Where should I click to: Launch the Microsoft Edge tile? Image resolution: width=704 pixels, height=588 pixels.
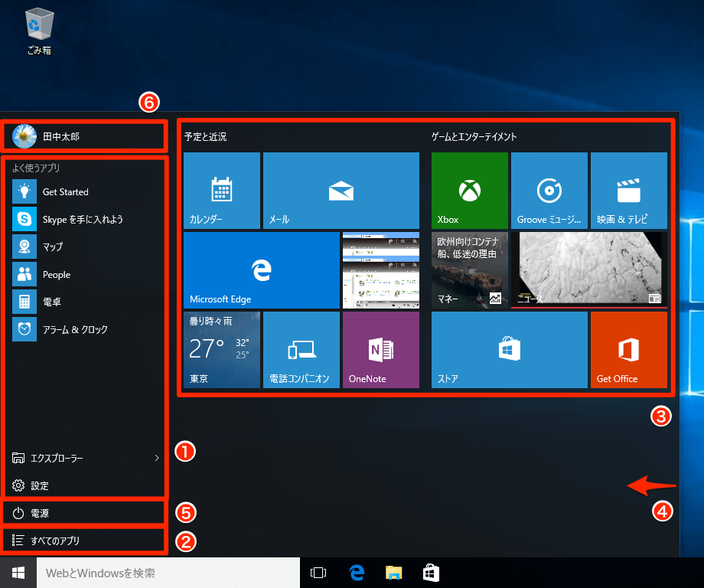click(x=261, y=270)
